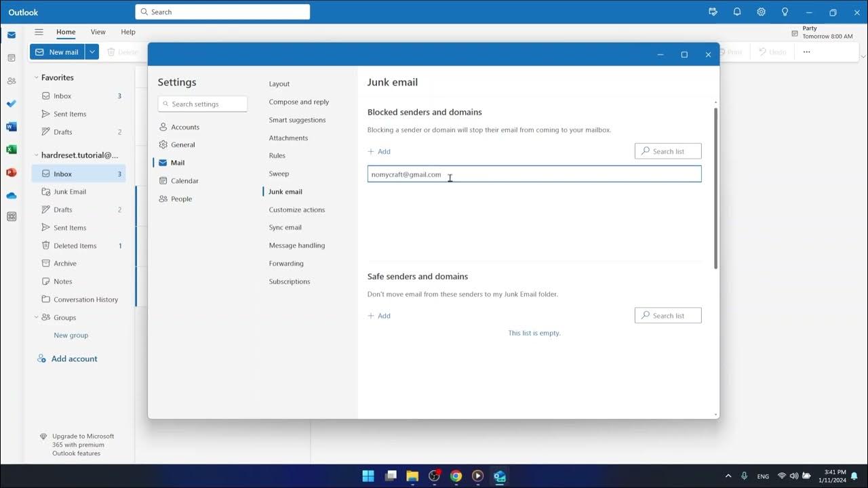Image resolution: width=868 pixels, height=488 pixels.
Task: Open the People app in left sidebar
Action: [11, 80]
